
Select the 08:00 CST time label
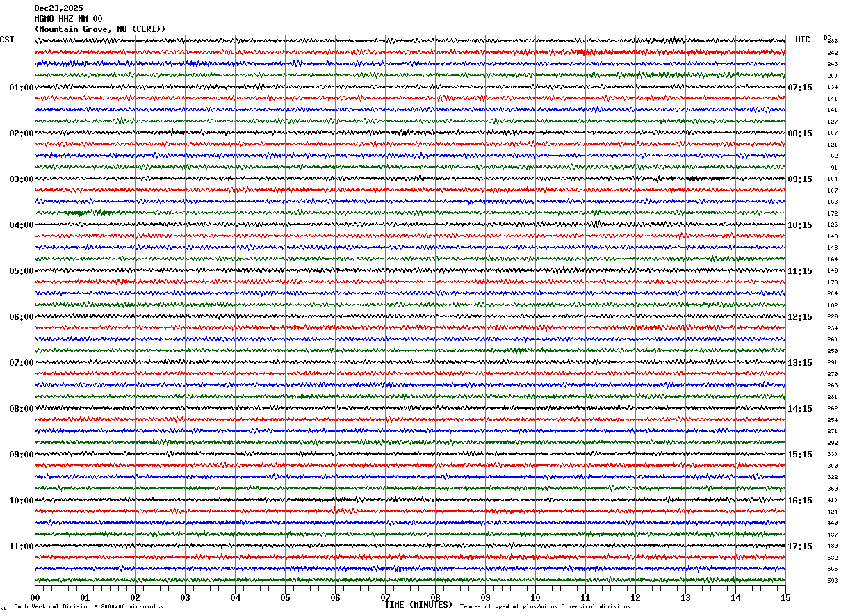(22, 409)
